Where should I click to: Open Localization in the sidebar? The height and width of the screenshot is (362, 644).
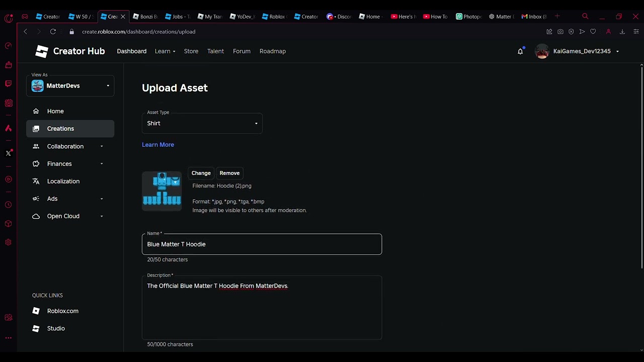[70, 181]
